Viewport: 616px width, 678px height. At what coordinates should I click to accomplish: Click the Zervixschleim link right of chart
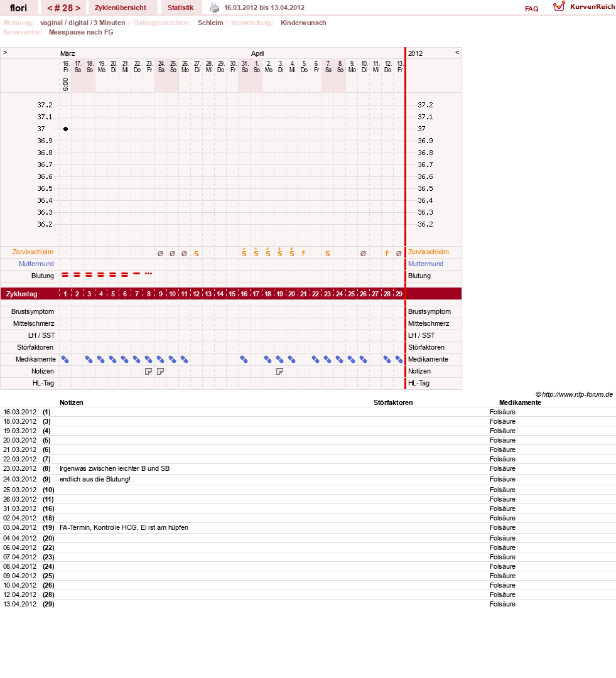pyautogui.click(x=428, y=252)
